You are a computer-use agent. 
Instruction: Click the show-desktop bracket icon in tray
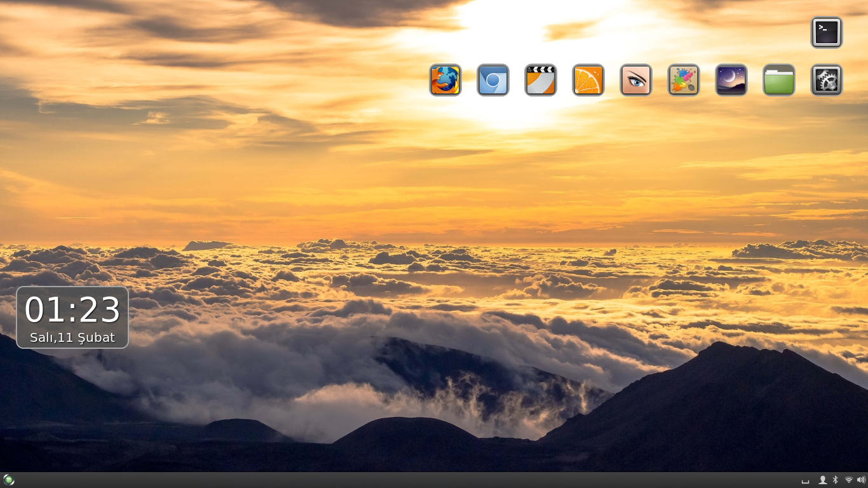pos(806,480)
